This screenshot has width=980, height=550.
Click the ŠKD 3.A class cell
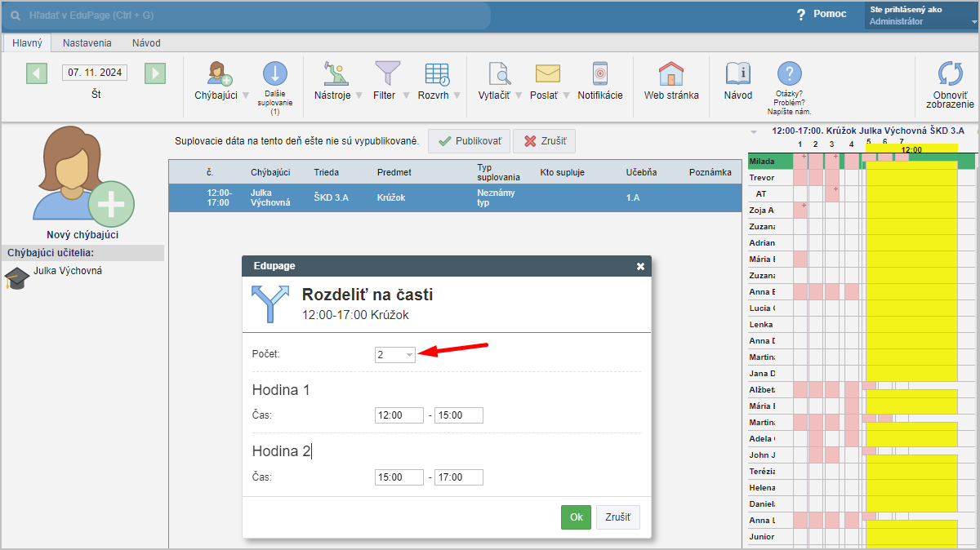point(332,197)
